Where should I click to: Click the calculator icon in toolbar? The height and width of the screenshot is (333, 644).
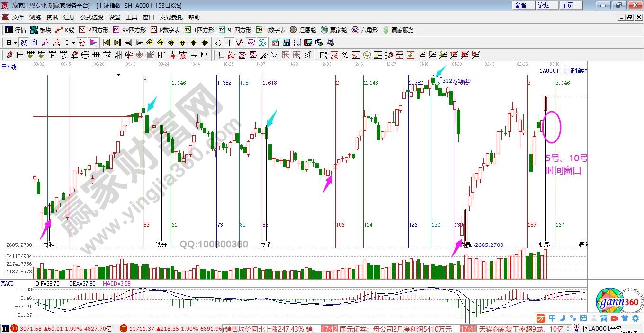[286, 43]
